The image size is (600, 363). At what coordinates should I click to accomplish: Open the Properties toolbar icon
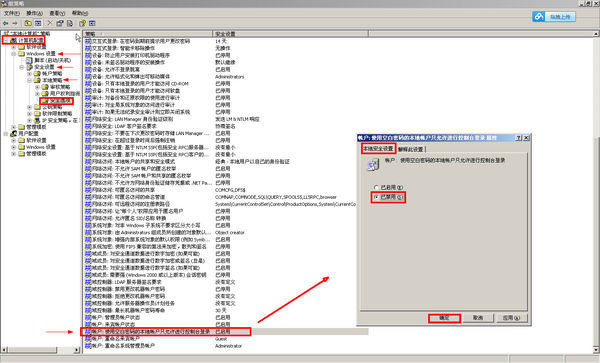pyautogui.click(x=60, y=23)
